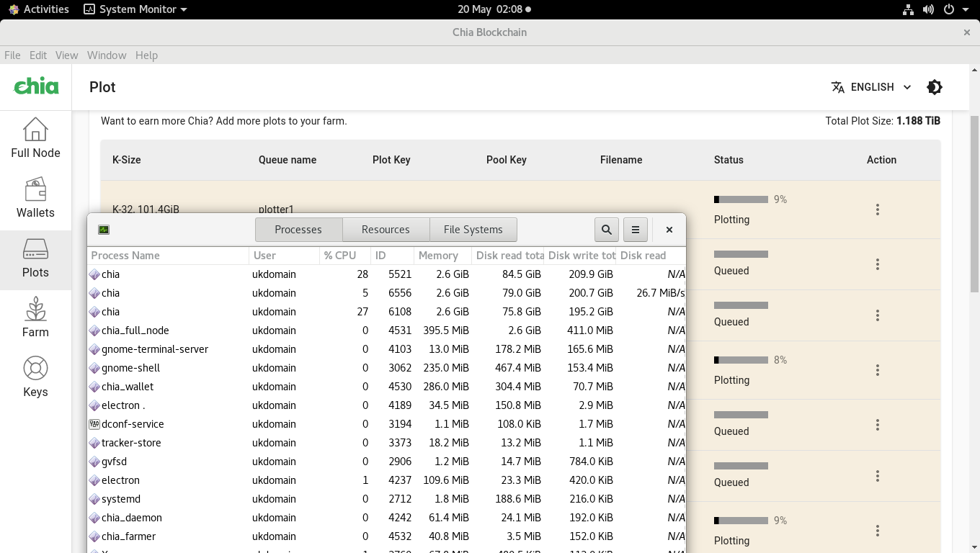The width and height of the screenshot is (980, 553).
Task: Click the Queue name column header
Action: coord(288,160)
